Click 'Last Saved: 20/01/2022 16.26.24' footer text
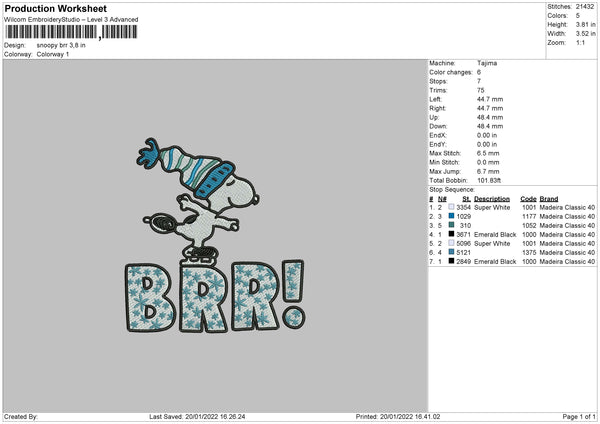Viewport: 600px width, 424px height. 197,416
